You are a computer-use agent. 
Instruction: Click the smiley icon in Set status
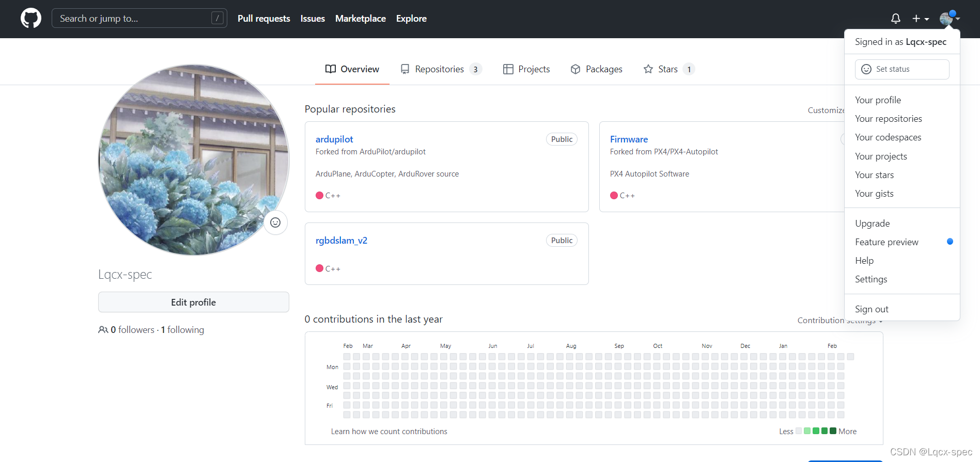[x=866, y=69]
